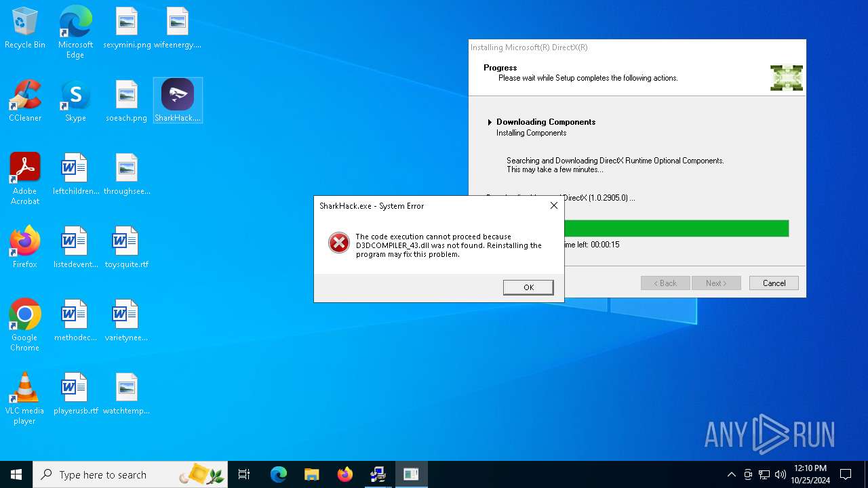868x488 pixels.
Task: Select the listedevent Word document icon
Action: tap(75, 247)
